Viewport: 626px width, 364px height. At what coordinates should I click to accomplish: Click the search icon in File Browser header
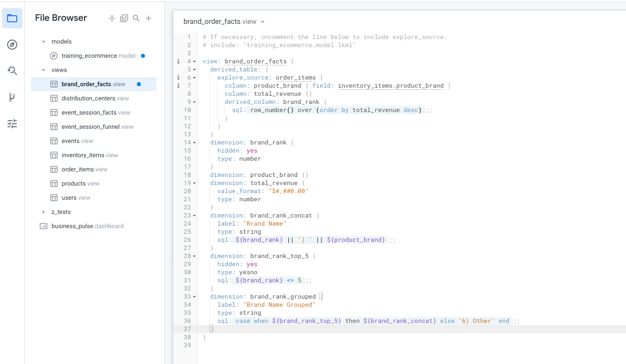(x=136, y=18)
